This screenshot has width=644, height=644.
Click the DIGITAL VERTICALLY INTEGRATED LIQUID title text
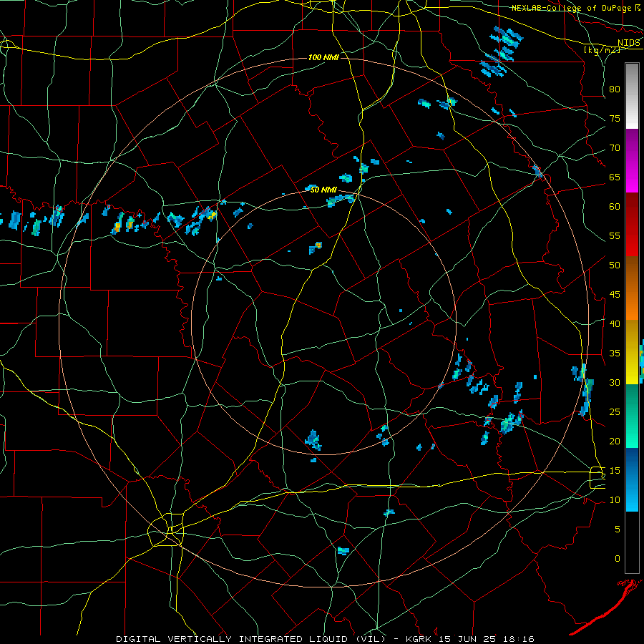[232, 639]
